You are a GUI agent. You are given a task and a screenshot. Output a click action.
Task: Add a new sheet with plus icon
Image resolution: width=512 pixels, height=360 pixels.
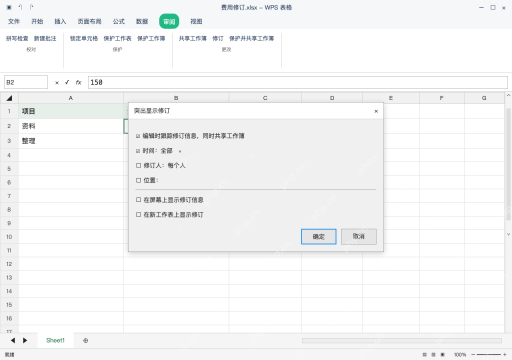86,340
